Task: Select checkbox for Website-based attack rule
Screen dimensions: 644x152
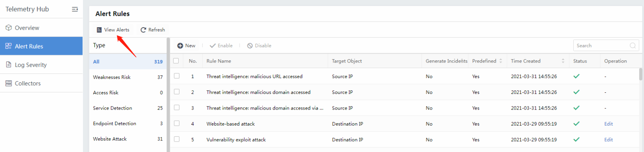Action: coord(177,123)
